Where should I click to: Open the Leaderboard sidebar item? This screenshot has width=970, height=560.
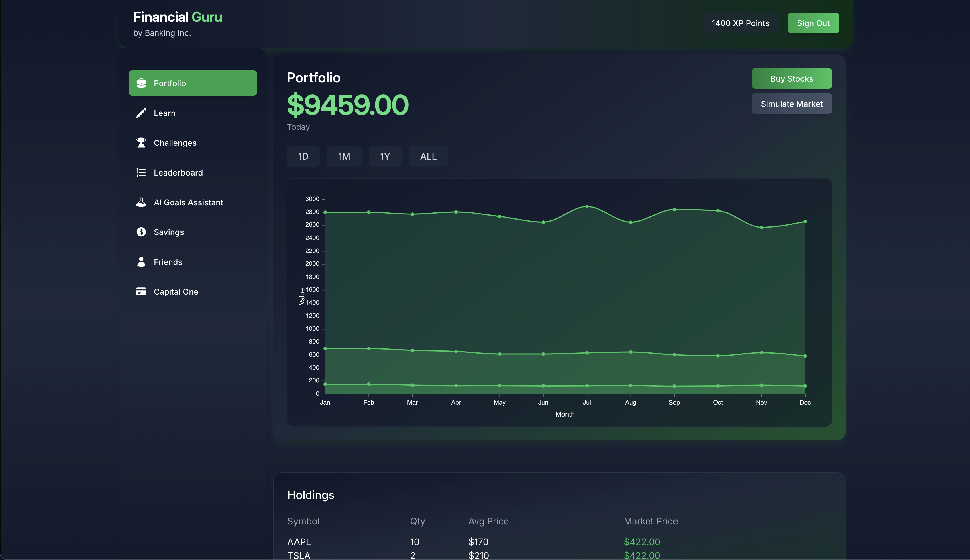tap(178, 173)
